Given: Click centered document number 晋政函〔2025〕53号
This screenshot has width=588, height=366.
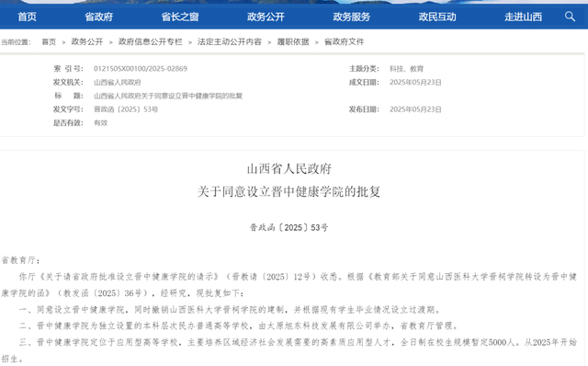Looking at the screenshot, I should (289, 227).
